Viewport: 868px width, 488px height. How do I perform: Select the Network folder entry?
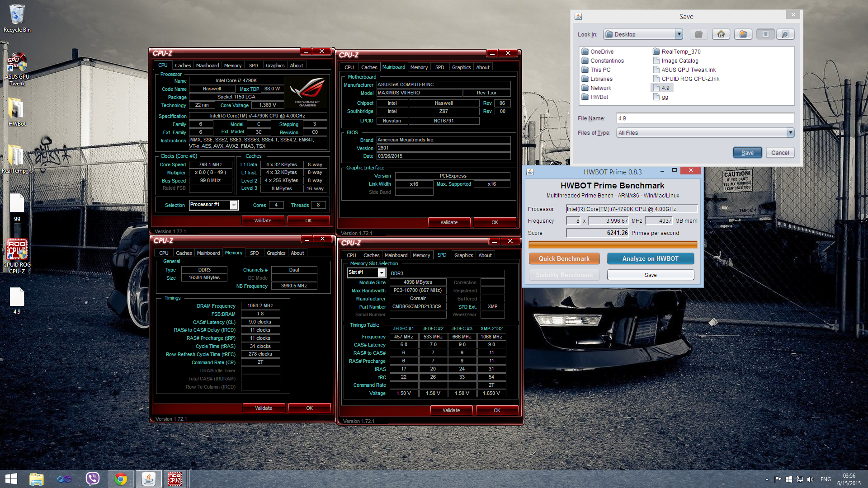pos(596,88)
